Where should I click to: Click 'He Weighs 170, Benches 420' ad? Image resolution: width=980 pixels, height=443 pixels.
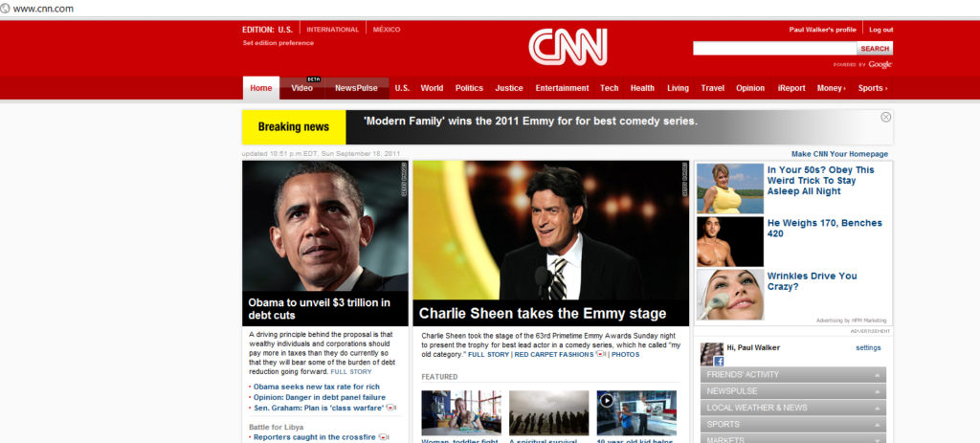click(824, 228)
